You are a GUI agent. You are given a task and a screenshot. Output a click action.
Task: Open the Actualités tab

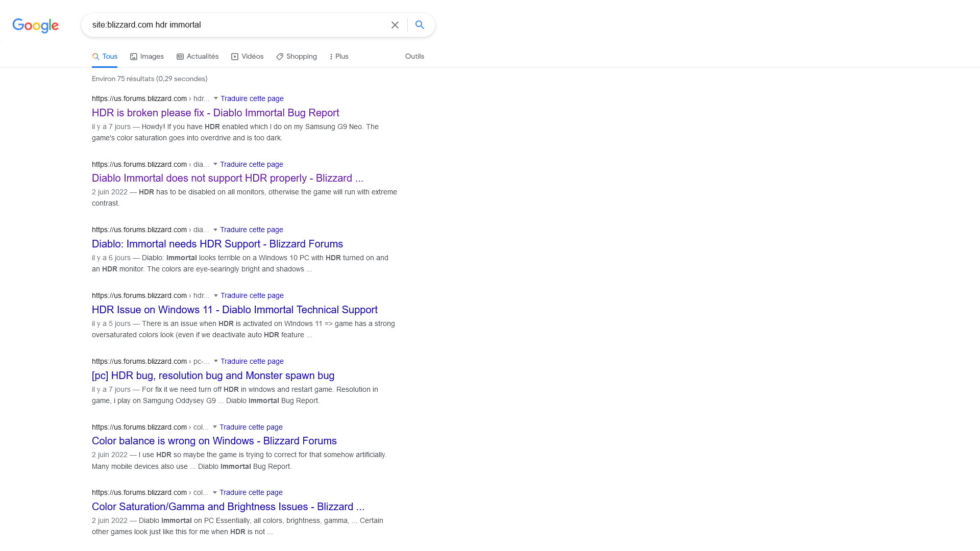point(198,57)
